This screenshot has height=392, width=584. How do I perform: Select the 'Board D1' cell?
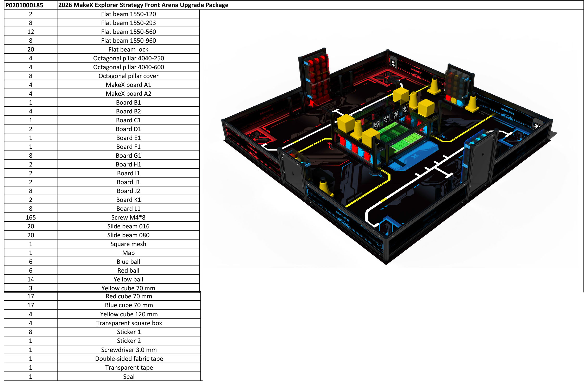(128, 129)
